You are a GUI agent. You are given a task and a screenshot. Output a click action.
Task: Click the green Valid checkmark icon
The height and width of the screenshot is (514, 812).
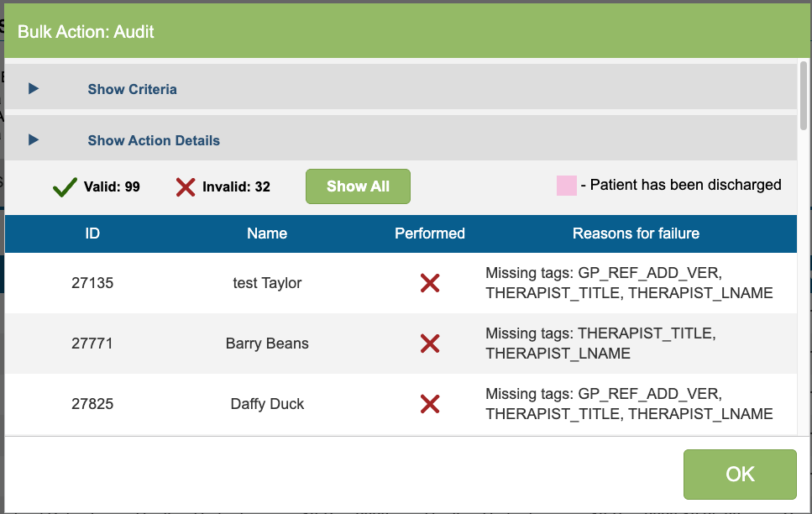click(65, 186)
